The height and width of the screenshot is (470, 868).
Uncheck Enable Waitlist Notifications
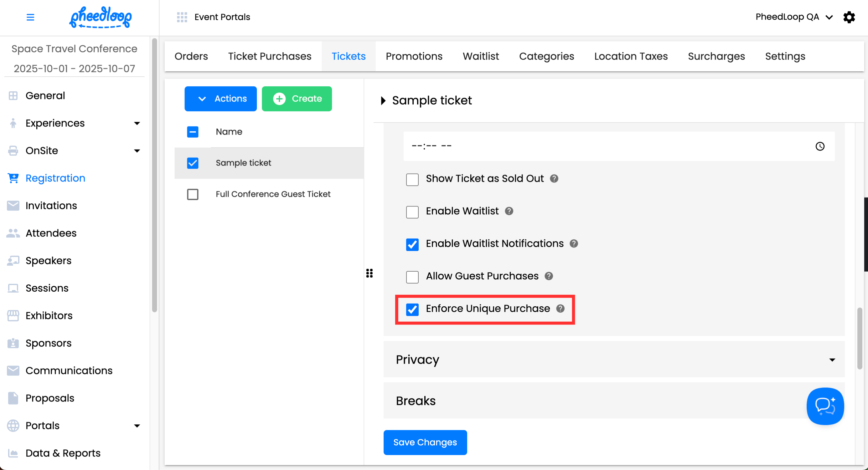pyautogui.click(x=412, y=244)
